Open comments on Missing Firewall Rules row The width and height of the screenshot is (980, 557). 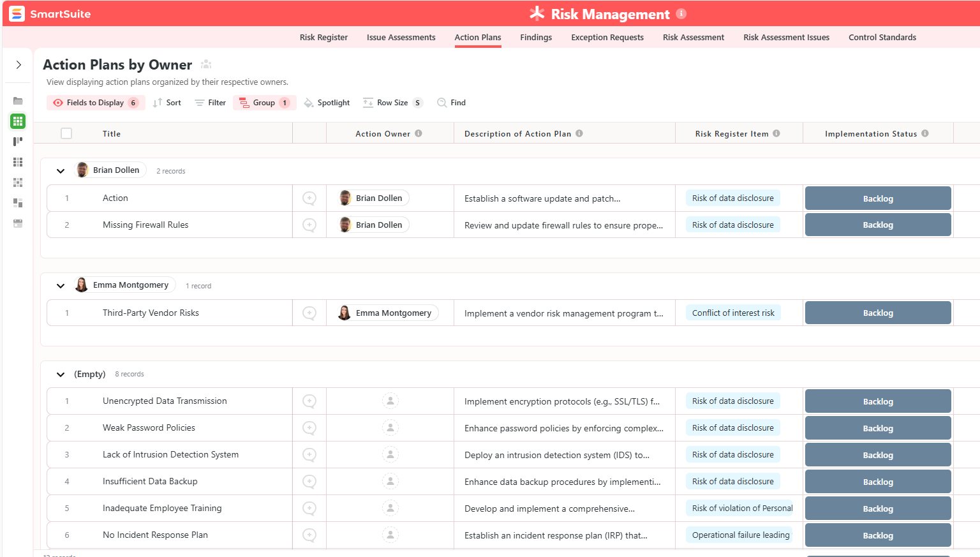coord(309,225)
